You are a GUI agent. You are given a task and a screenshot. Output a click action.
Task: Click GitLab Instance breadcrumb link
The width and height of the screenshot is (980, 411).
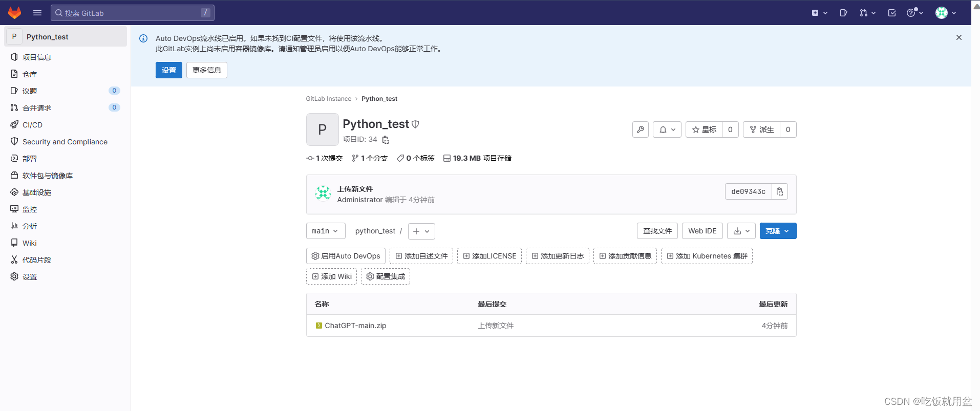329,99
